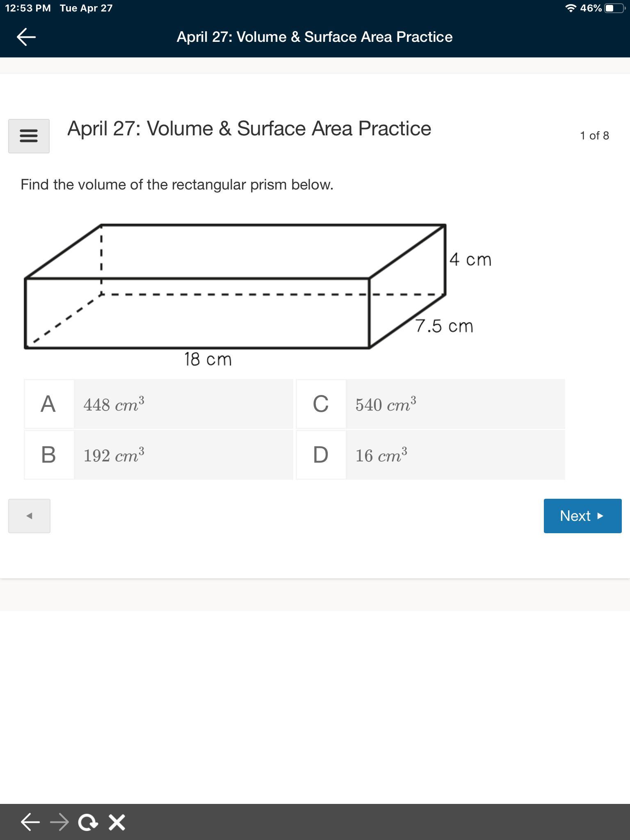
Task: Tap the clock time in status bar
Action: pyautogui.click(x=28, y=8)
